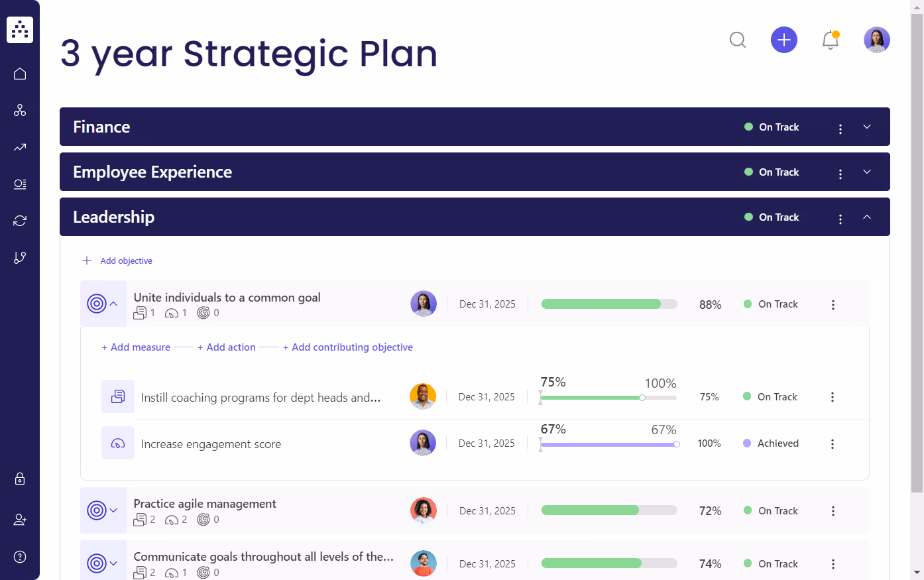Click the invite user icon in the sidebar
Image resolution: width=924 pixels, height=580 pixels.
(19, 520)
